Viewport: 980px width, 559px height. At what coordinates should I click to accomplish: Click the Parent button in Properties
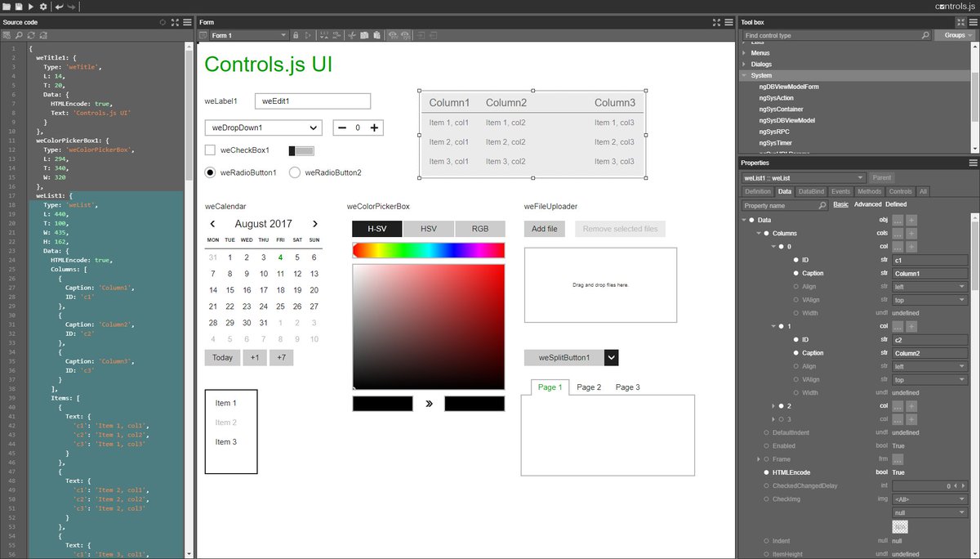point(882,177)
